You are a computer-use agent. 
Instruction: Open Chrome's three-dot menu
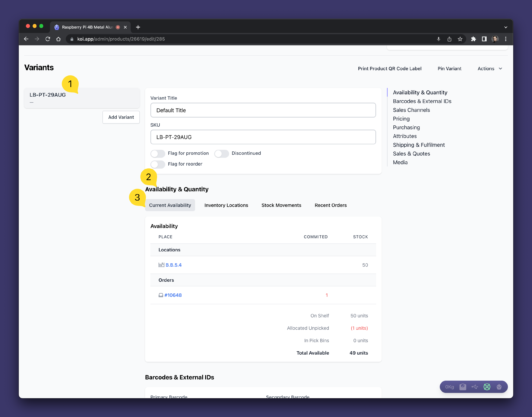[x=506, y=39]
